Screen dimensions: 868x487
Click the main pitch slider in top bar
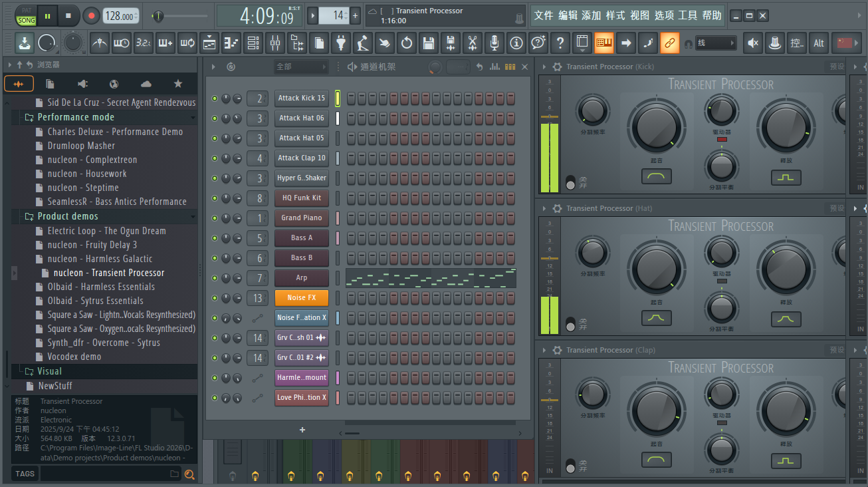181,15
